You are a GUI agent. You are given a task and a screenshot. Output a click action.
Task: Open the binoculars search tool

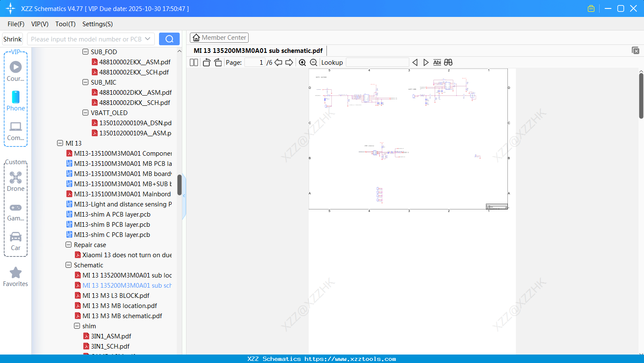(x=448, y=62)
